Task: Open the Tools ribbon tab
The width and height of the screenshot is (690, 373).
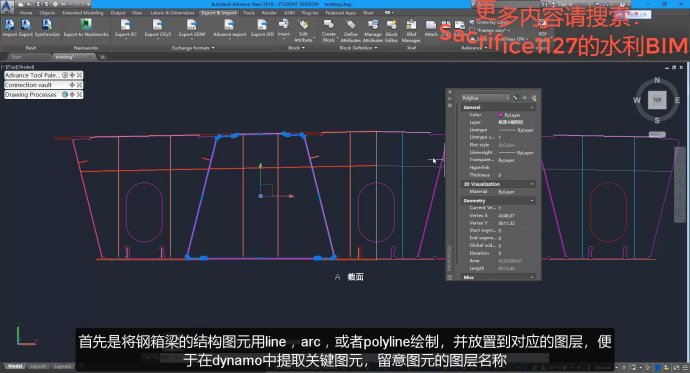Action: coord(249,13)
